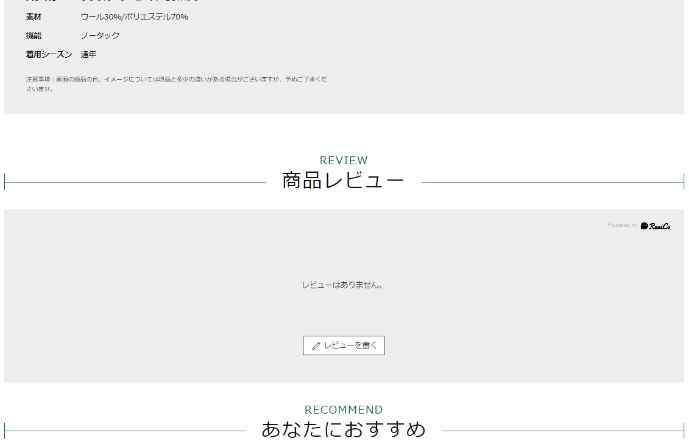Select the 通年 season value

click(x=89, y=55)
